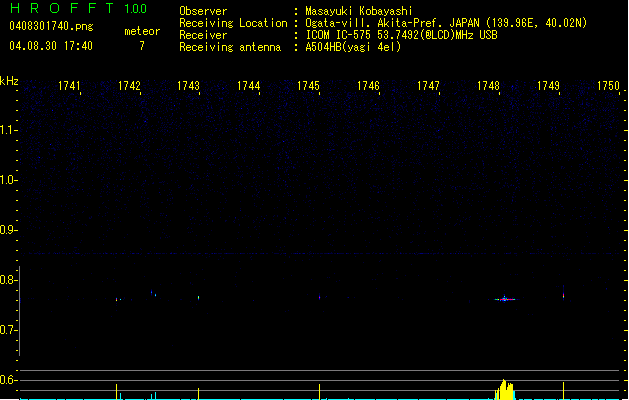Screen dimensions: 629x400
Task: Click the 1747 time axis label
Action: (428, 86)
